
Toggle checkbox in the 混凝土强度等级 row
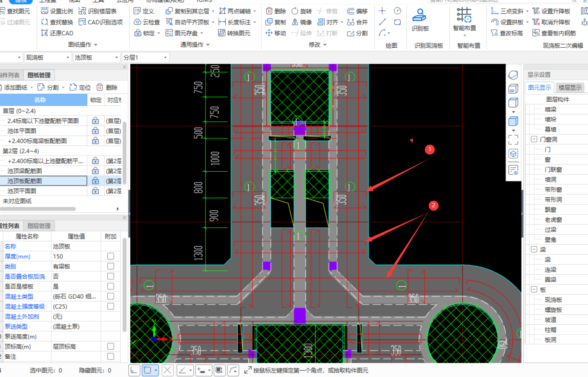[x=110, y=306]
